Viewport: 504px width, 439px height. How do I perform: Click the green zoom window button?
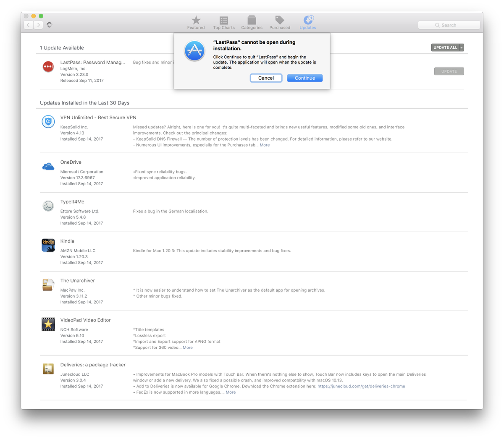click(x=41, y=16)
